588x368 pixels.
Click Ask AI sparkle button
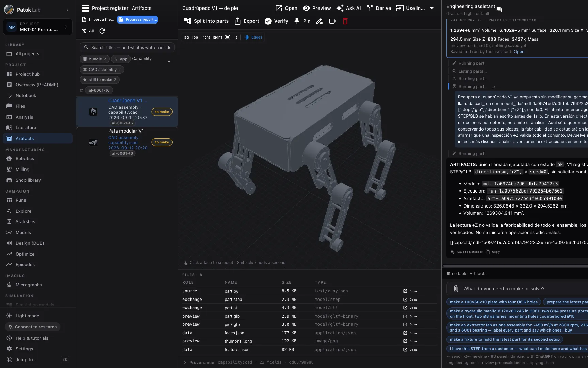[348, 8]
